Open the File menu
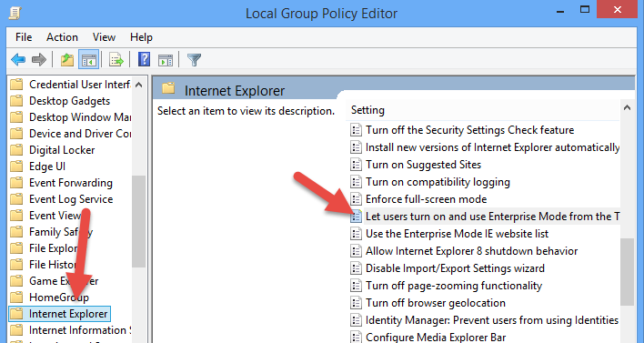Image resolution: width=644 pixels, height=343 pixels. [24, 37]
